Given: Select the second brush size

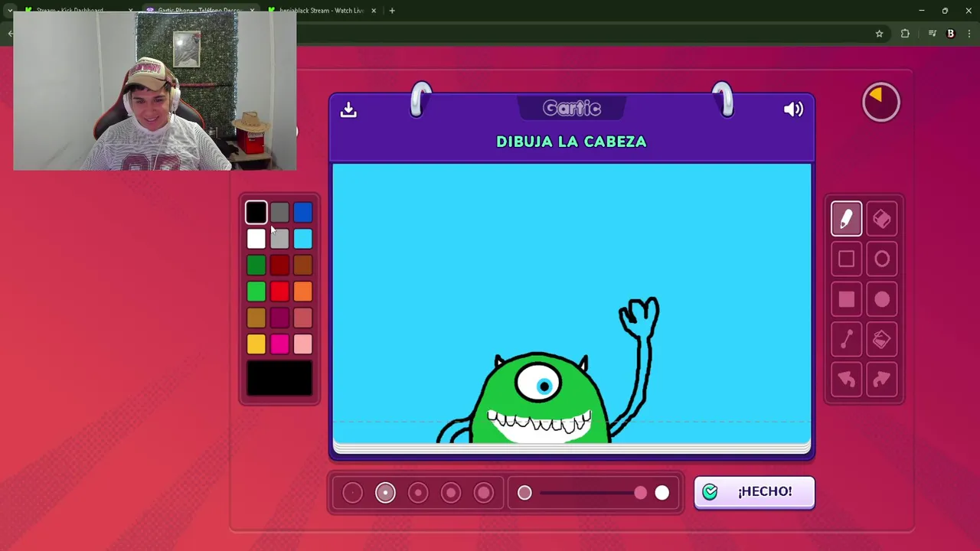Looking at the screenshot, I should pos(385,493).
